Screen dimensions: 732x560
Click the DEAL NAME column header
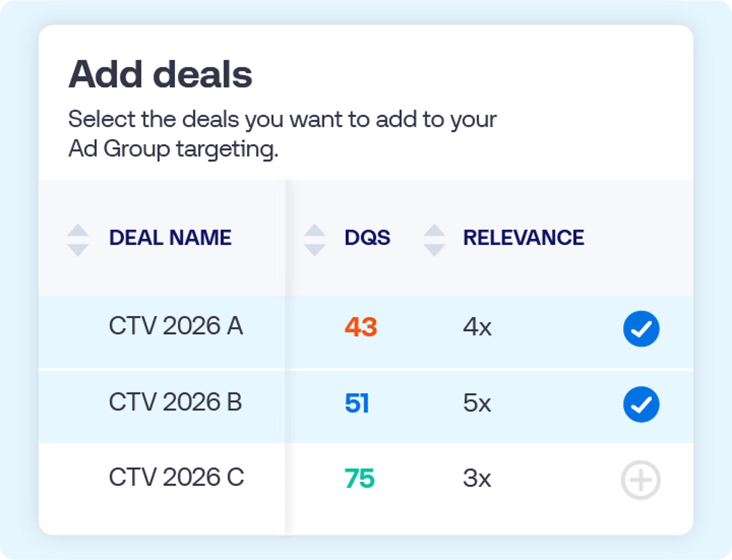coord(170,237)
